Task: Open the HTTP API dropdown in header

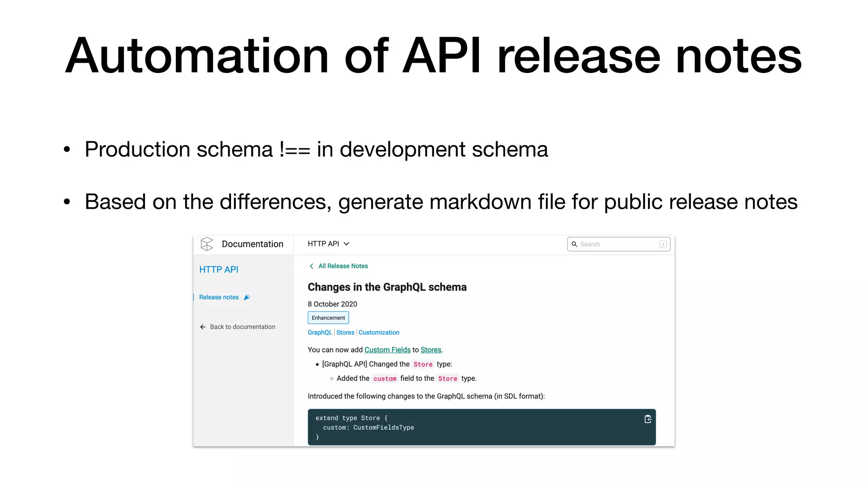Action: point(328,244)
